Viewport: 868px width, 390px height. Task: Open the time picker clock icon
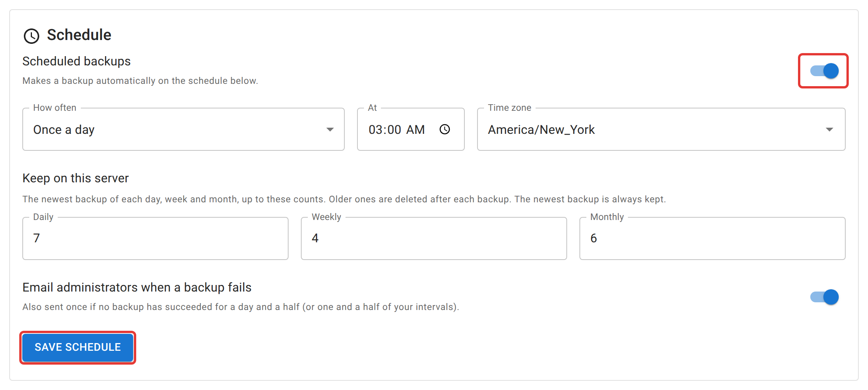click(x=445, y=129)
